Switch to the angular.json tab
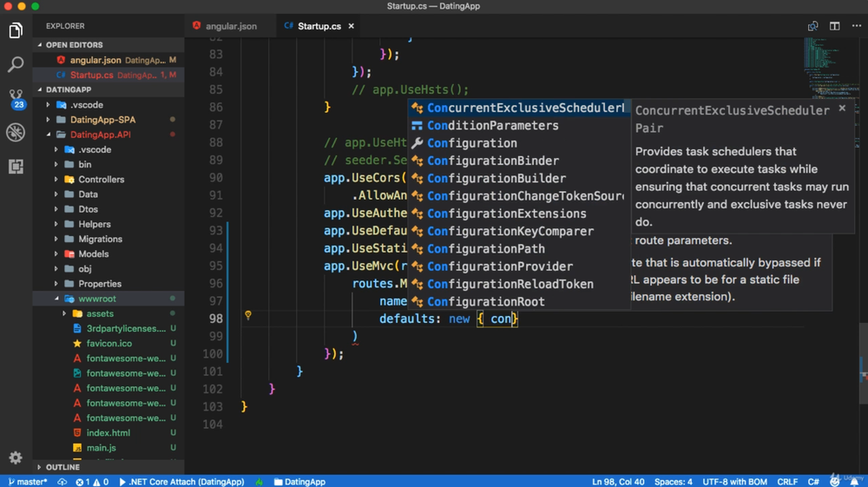Viewport: 868px width, 487px height. coord(230,26)
